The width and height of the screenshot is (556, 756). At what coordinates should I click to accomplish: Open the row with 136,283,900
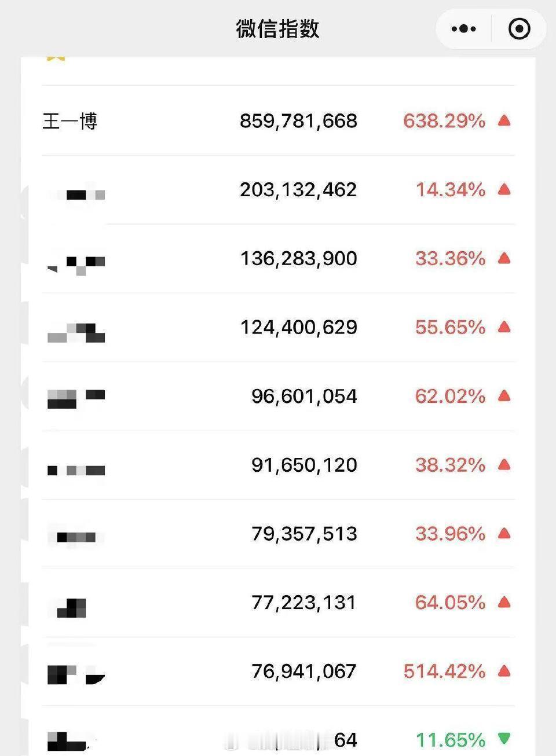[279, 259]
